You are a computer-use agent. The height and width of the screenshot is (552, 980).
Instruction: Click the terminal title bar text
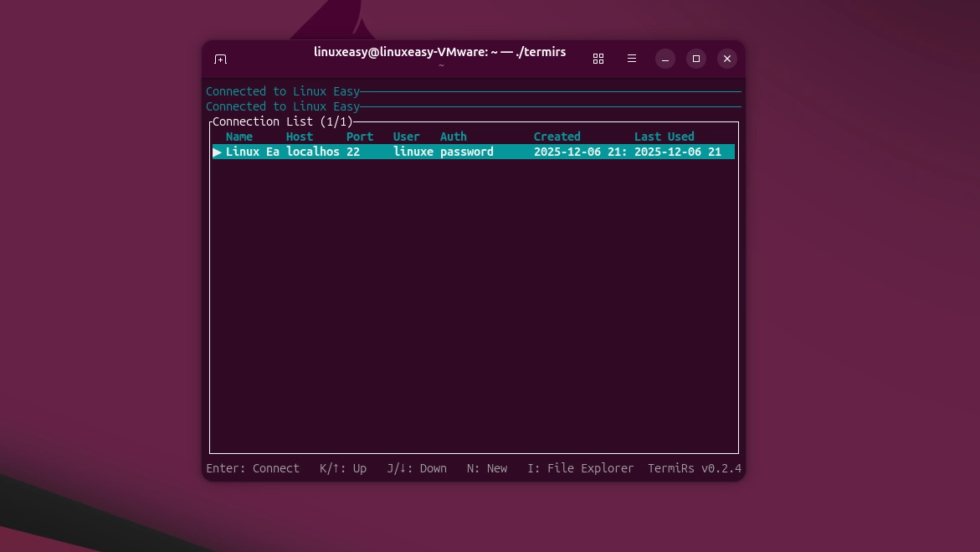point(440,52)
